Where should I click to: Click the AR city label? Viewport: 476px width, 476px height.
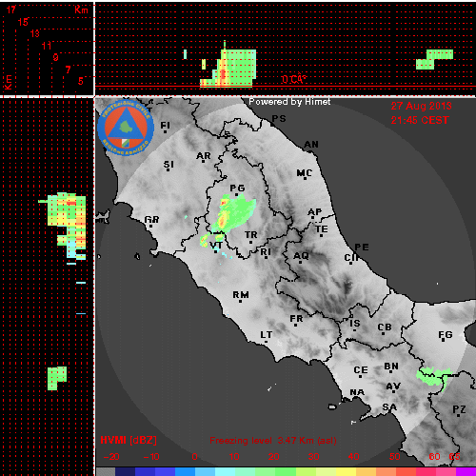pos(204,156)
